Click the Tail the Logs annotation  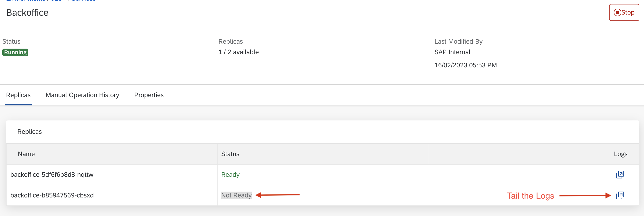pos(530,196)
